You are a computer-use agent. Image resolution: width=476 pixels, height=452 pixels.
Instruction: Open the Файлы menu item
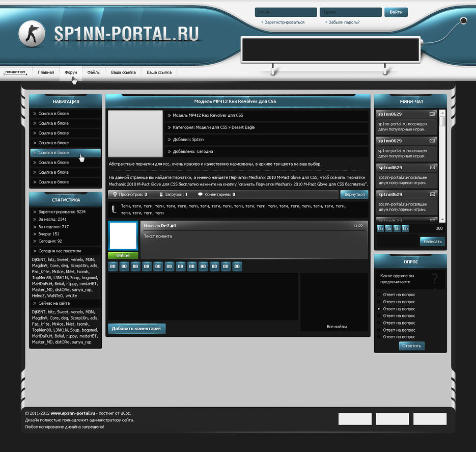click(x=94, y=72)
